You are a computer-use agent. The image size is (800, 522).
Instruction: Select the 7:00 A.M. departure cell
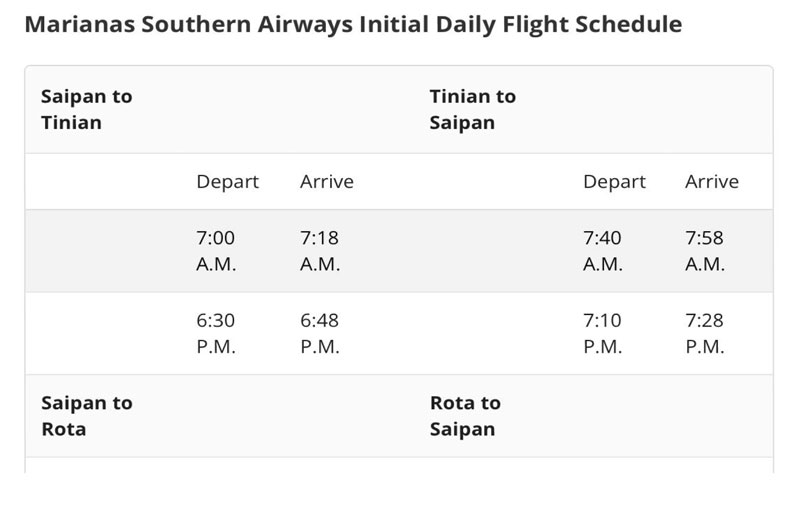[216, 251]
